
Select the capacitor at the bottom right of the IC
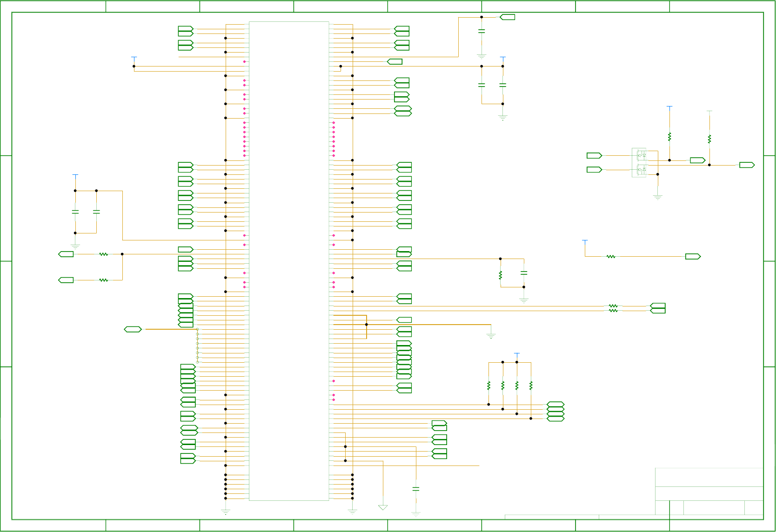416,489
